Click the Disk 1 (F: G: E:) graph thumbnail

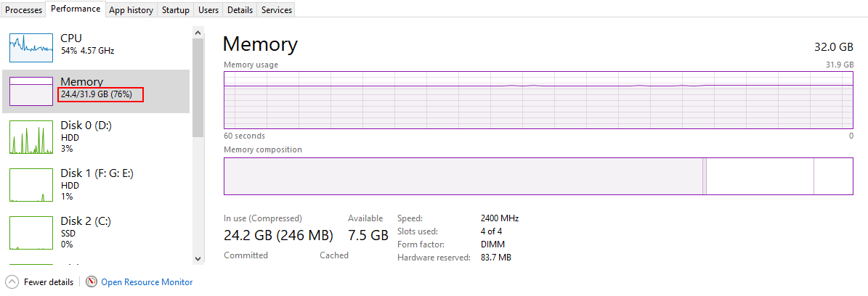pos(31,185)
